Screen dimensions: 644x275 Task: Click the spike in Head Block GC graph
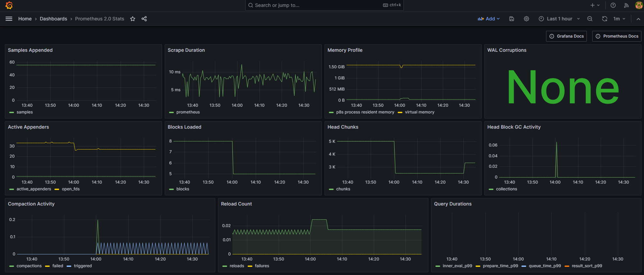point(556,159)
